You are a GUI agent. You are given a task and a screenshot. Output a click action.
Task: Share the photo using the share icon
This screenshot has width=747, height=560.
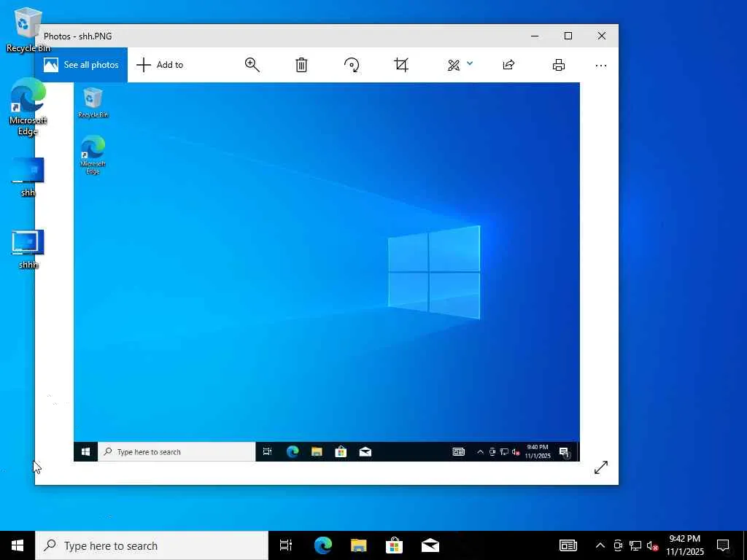pos(508,65)
